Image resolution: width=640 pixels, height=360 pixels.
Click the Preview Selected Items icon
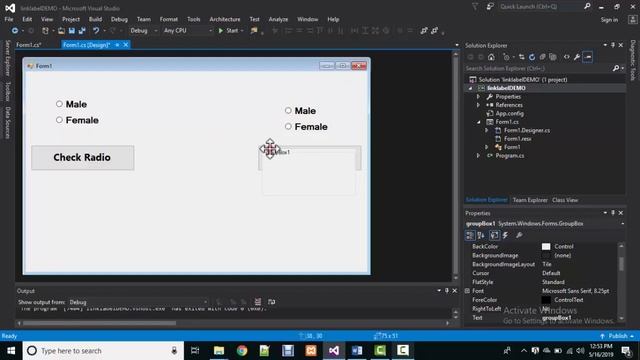[x=588, y=57]
